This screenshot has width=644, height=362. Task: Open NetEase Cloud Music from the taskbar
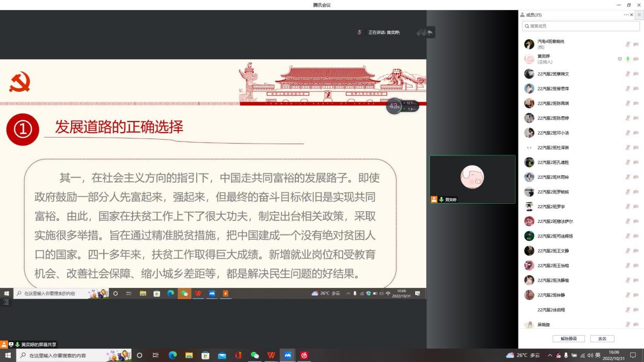pyautogui.click(x=304, y=355)
